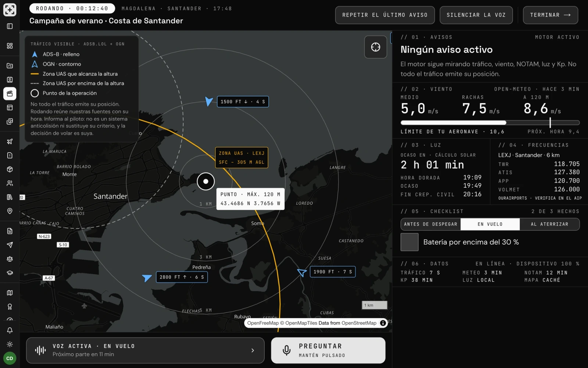This screenshot has width=588, height=368.
Task: Click the OpenFreeMap attribution link
Action: click(263, 323)
